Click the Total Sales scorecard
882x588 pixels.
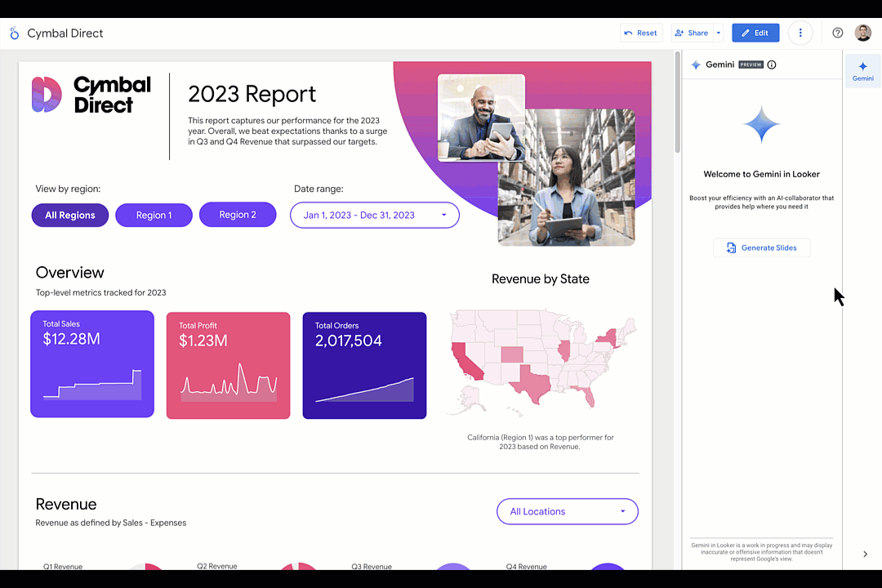(x=92, y=364)
